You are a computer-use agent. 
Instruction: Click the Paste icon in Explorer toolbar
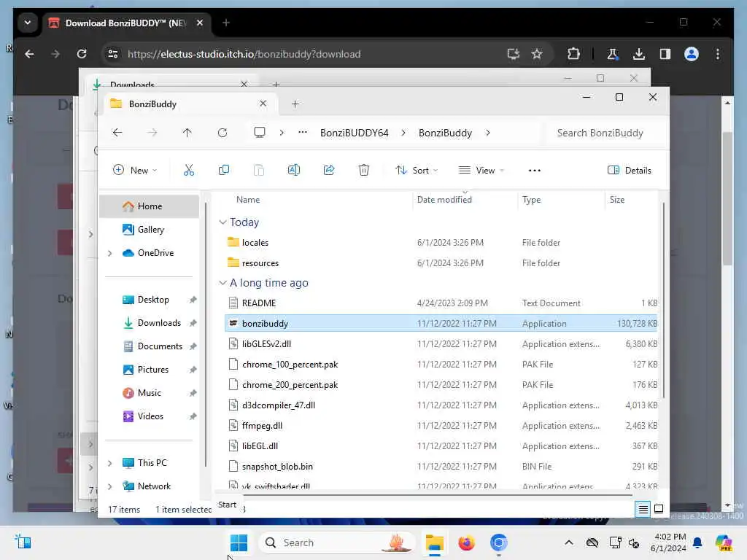click(259, 170)
